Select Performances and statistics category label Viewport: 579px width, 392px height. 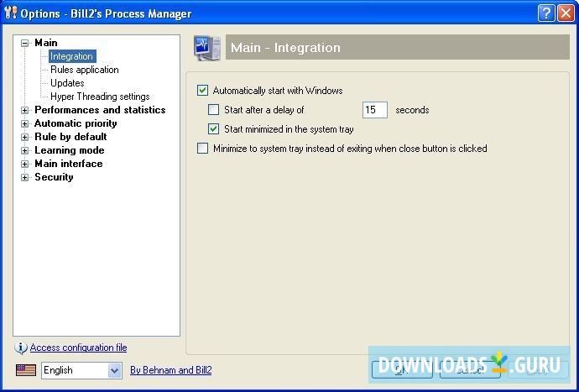(100, 110)
